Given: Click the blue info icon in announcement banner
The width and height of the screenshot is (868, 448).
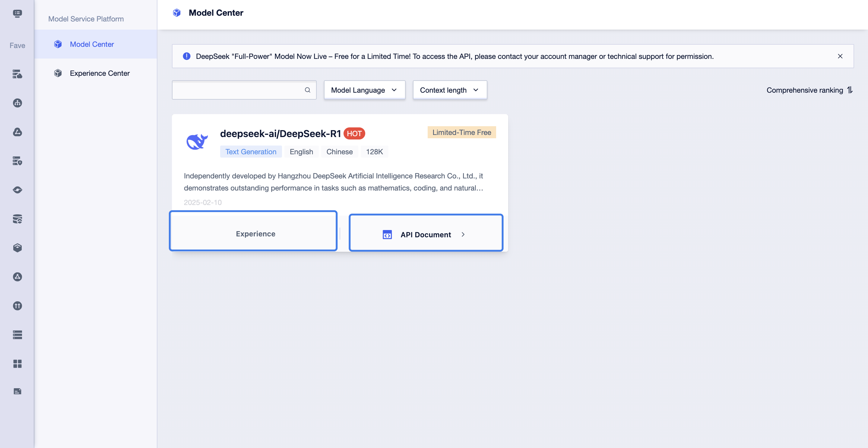Looking at the screenshot, I should pyautogui.click(x=186, y=56).
